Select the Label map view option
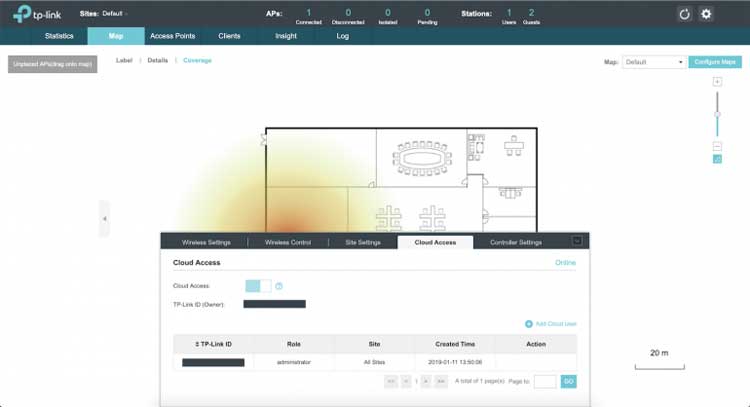The width and height of the screenshot is (750, 407). point(124,61)
